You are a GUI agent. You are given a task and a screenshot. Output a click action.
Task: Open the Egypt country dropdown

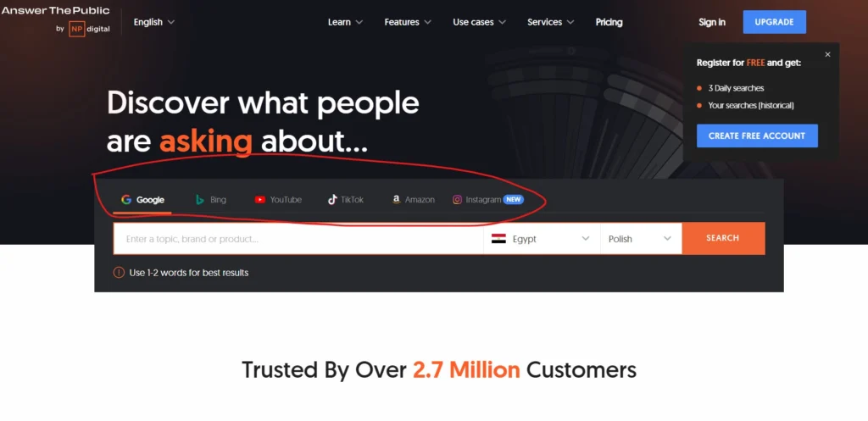pyautogui.click(x=542, y=239)
